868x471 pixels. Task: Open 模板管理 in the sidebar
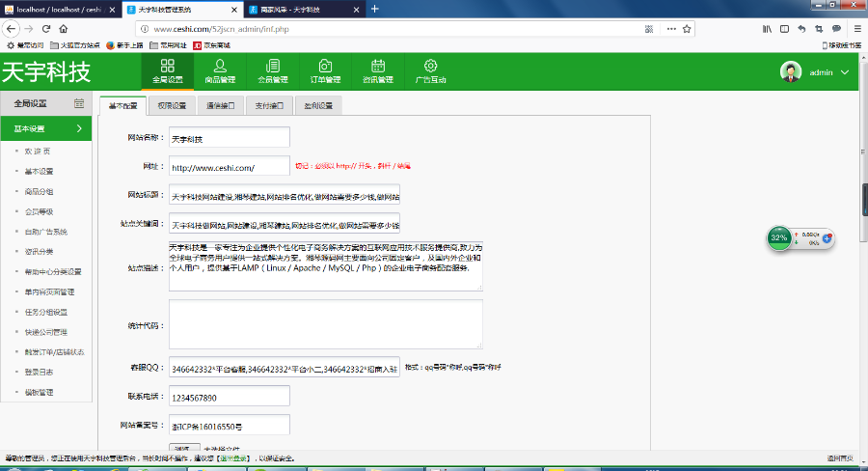[x=39, y=392]
